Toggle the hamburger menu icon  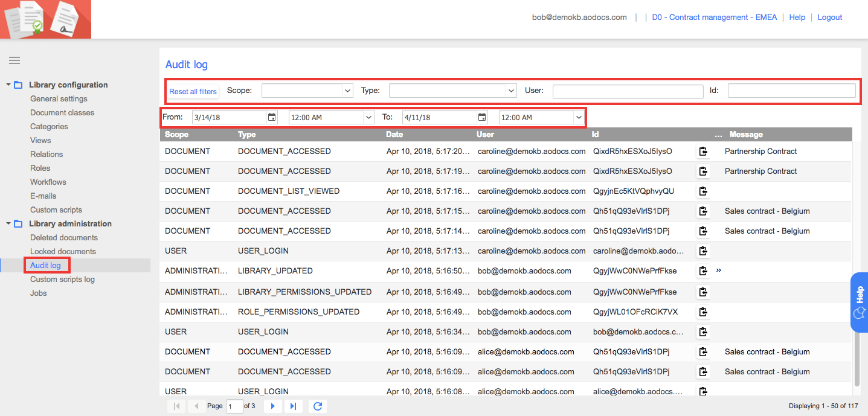pyautogui.click(x=14, y=60)
